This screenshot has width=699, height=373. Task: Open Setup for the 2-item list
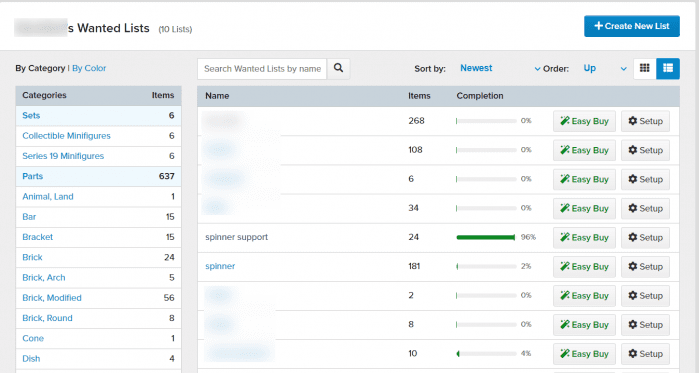(646, 296)
